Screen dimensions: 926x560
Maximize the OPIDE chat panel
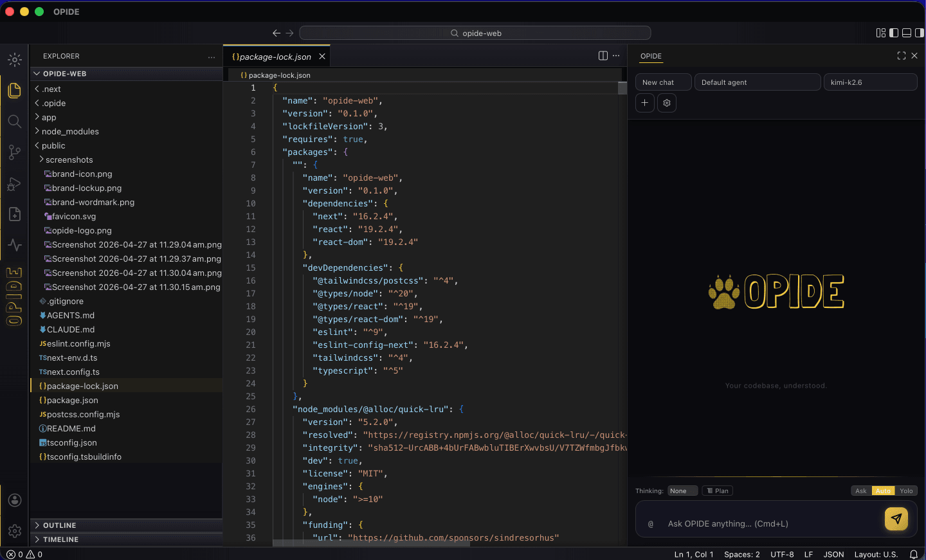tap(902, 56)
